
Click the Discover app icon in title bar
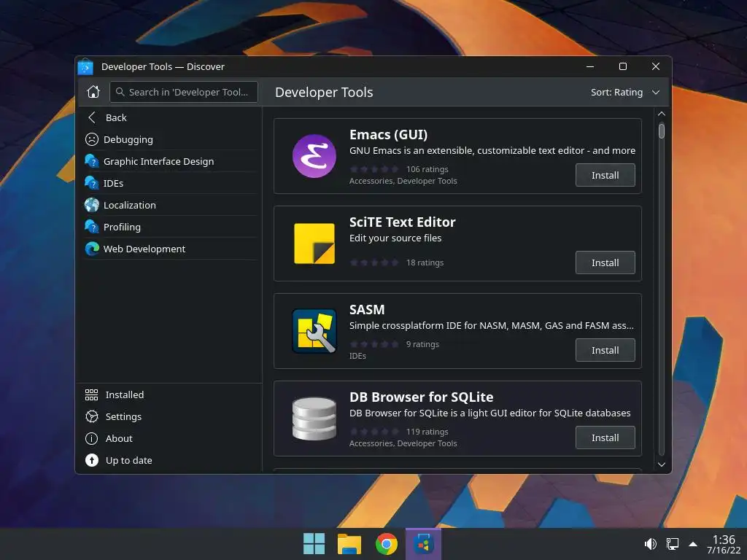[86, 66]
